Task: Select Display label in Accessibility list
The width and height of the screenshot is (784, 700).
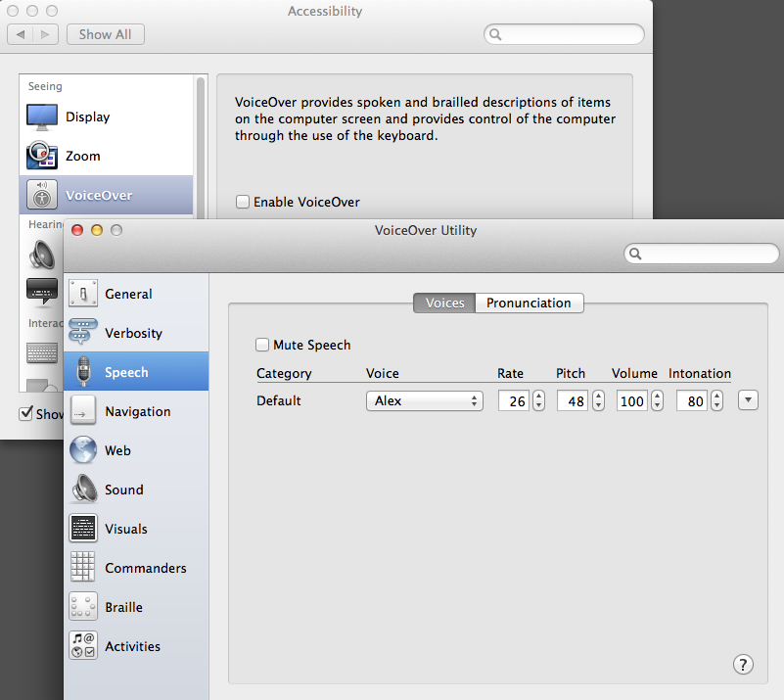Action: [87, 117]
